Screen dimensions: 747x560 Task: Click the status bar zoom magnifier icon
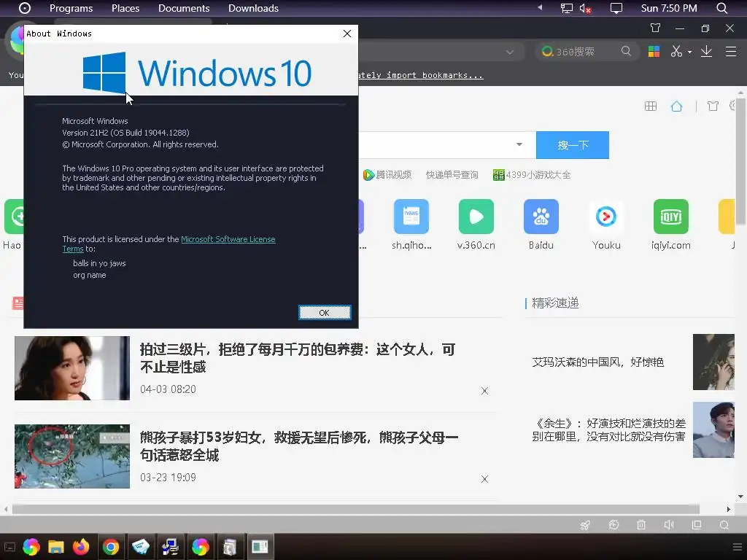pos(724,525)
